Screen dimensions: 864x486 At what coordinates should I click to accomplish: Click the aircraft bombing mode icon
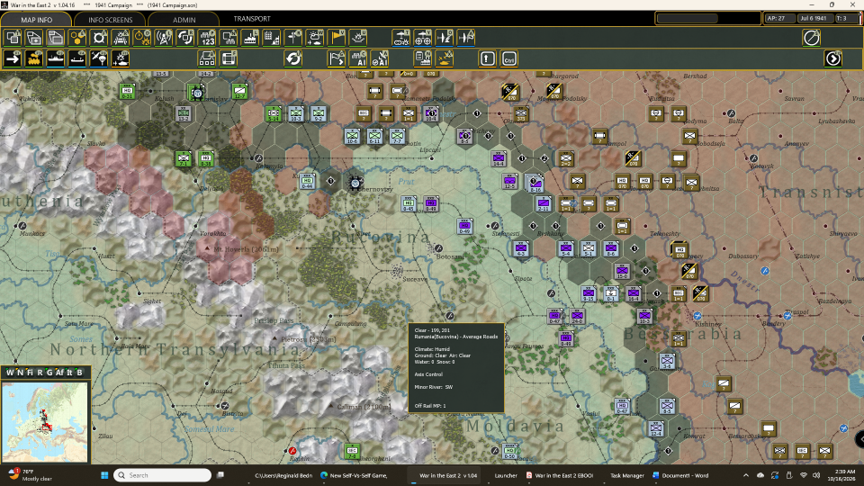coord(444,38)
